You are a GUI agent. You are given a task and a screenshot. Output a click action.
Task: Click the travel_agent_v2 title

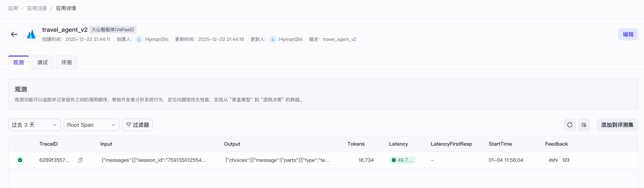pos(65,30)
